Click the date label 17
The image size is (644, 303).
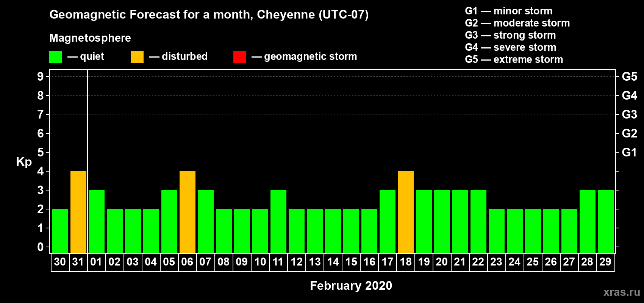pos(388,262)
